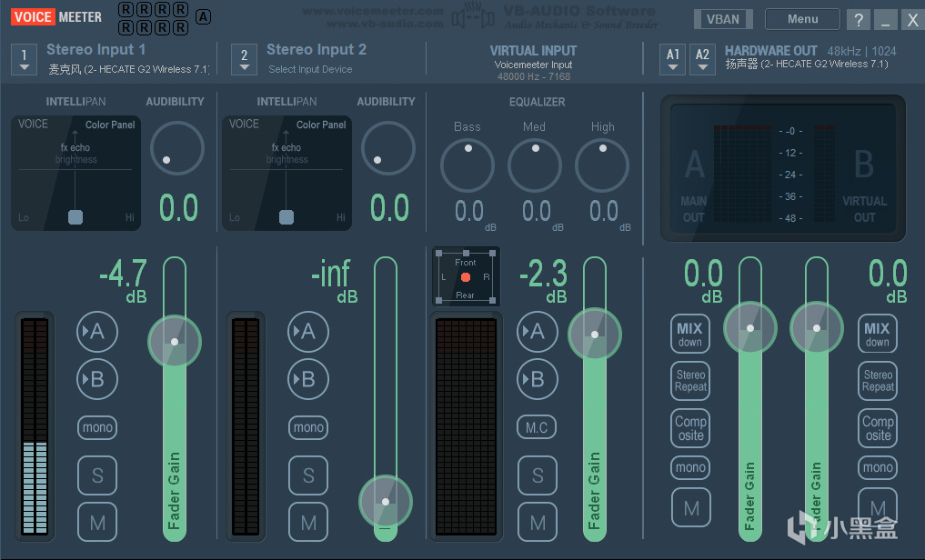Route Stereo Input 2 to bus B
Screen dimensions: 925x560
point(308,379)
